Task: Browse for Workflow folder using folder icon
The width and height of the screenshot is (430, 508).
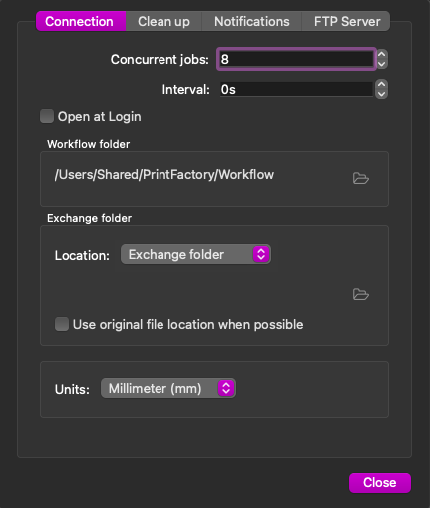Action: (x=361, y=178)
